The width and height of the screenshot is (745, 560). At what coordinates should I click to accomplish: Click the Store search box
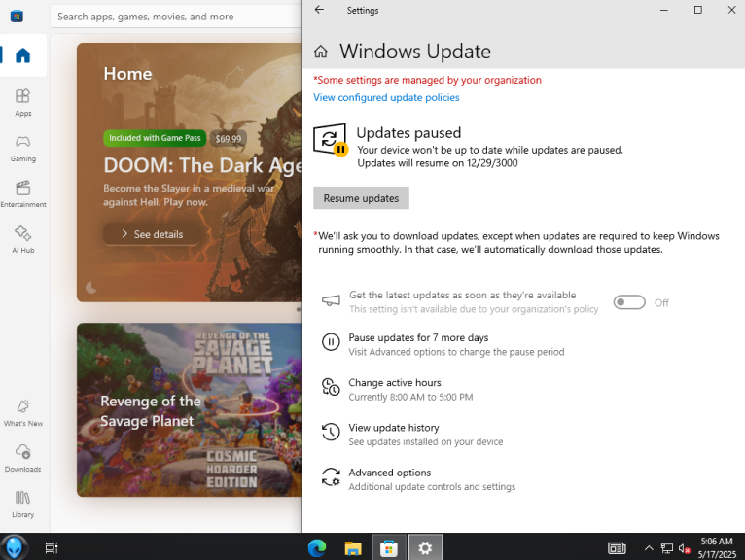(x=175, y=17)
